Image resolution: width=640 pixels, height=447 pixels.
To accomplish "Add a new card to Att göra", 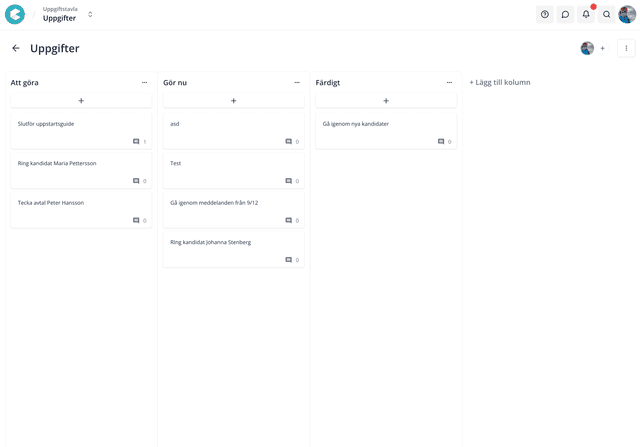I will pos(81,101).
